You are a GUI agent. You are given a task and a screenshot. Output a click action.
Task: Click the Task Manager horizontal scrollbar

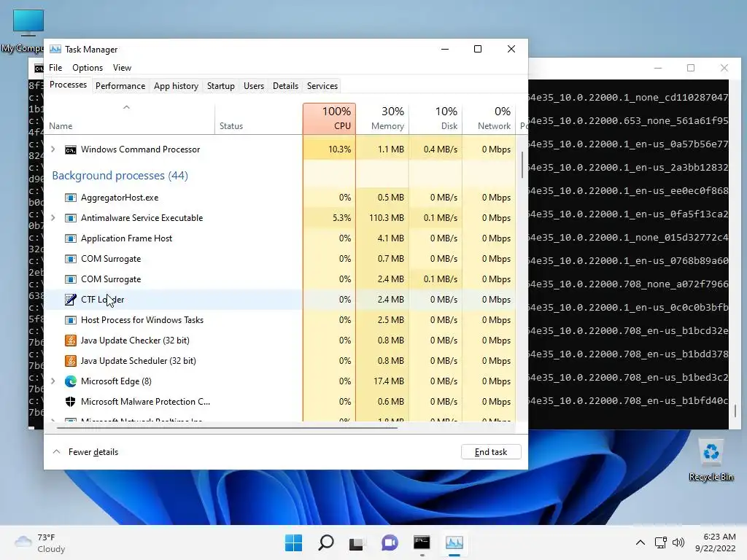(x=227, y=427)
